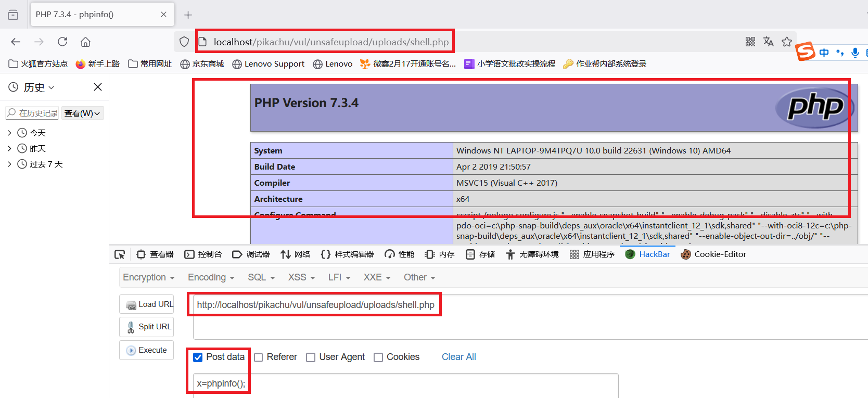Screen dimensions: 868x398
Task: Click the translate page icon
Action: tap(769, 42)
